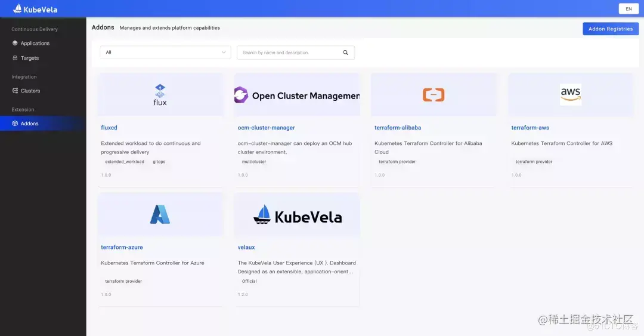
Task: Click the Addons sidebar icon
Action: 15,124
